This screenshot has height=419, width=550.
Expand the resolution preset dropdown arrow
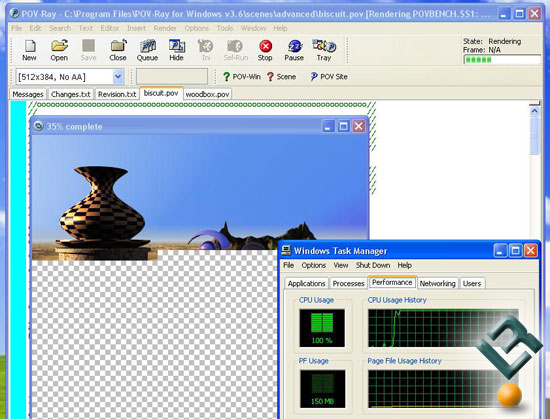point(118,77)
